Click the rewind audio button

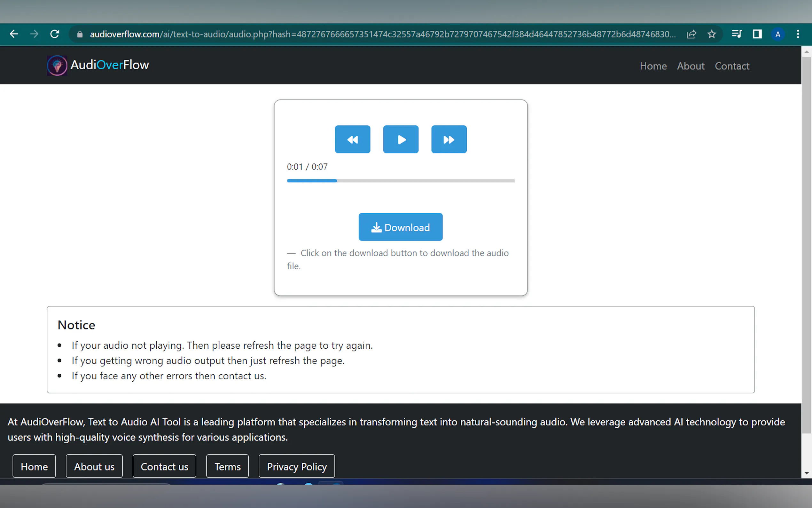(x=353, y=139)
